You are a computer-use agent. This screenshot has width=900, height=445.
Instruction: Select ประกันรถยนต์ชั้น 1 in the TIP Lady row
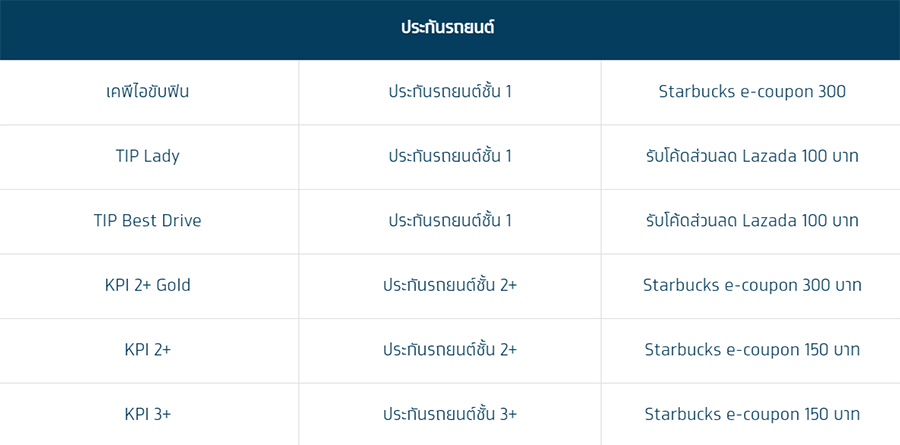pyautogui.click(x=450, y=156)
